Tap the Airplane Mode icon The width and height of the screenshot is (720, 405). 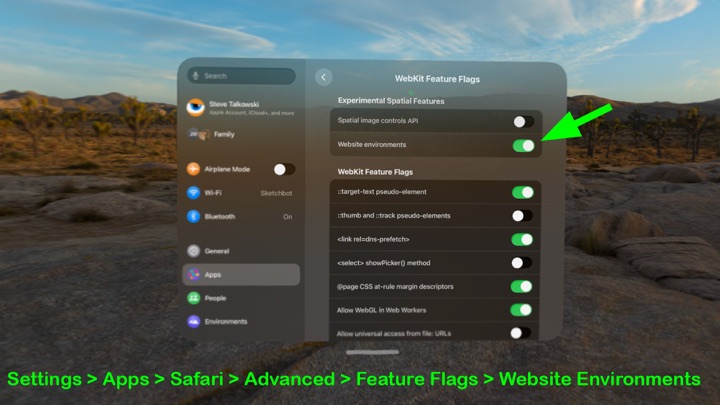(x=193, y=169)
